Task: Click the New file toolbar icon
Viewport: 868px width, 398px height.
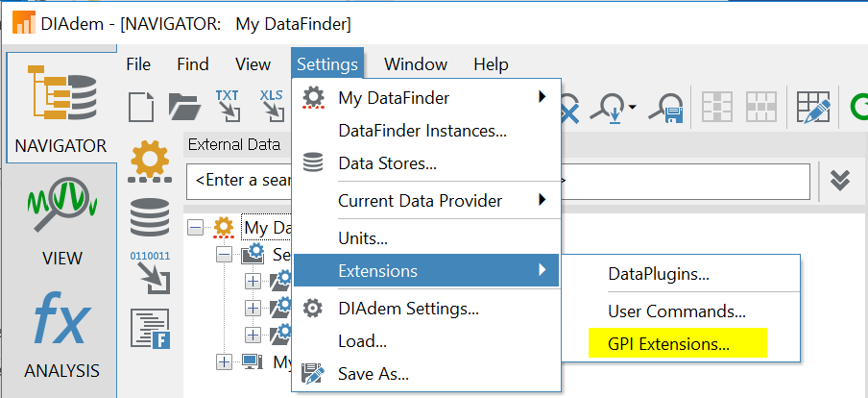Action: 141,107
